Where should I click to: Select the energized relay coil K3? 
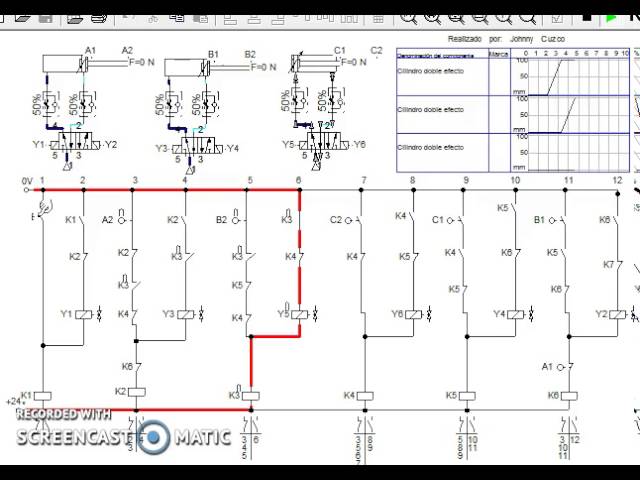(251, 396)
